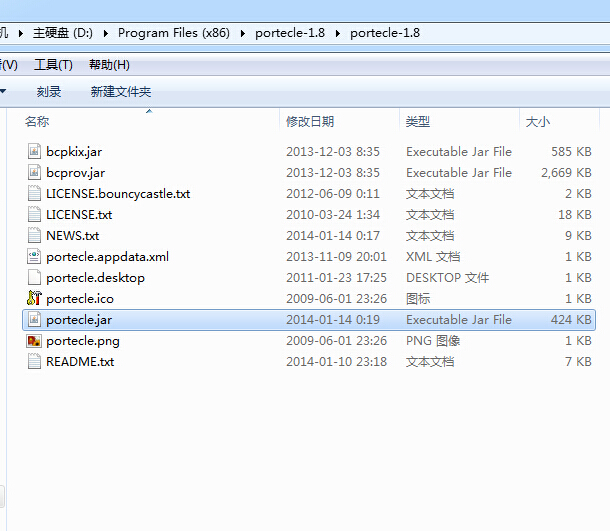The image size is (610, 531).
Task: Select the file name portecle.ico
Action: 80,299
